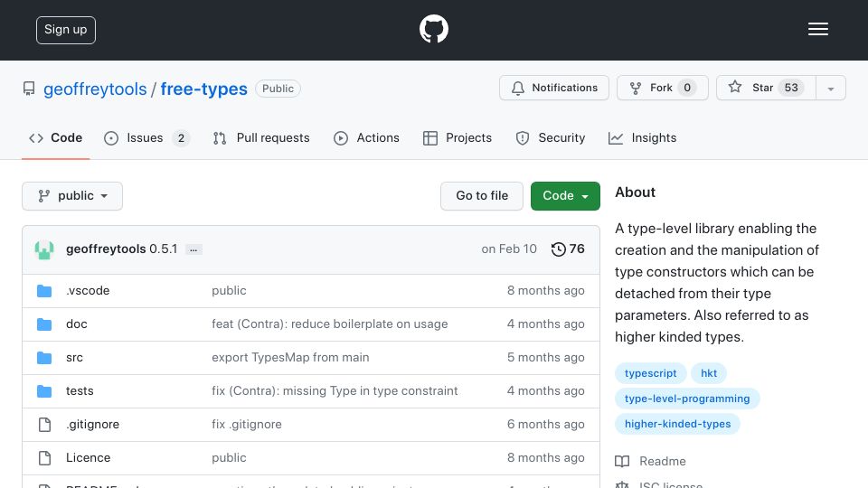The width and height of the screenshot is (868, 488).
Task: Click the repository book icon beside geoffreytools
Action: coord(29,89)
